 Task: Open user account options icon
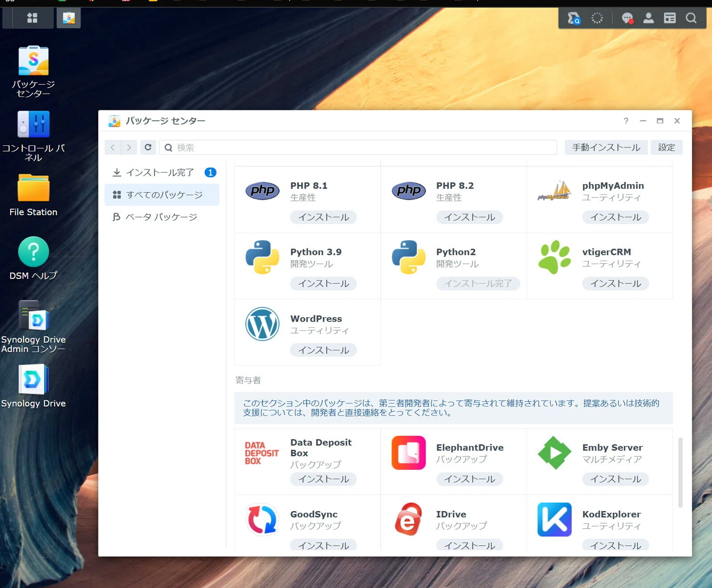click(x=648, y=18)
